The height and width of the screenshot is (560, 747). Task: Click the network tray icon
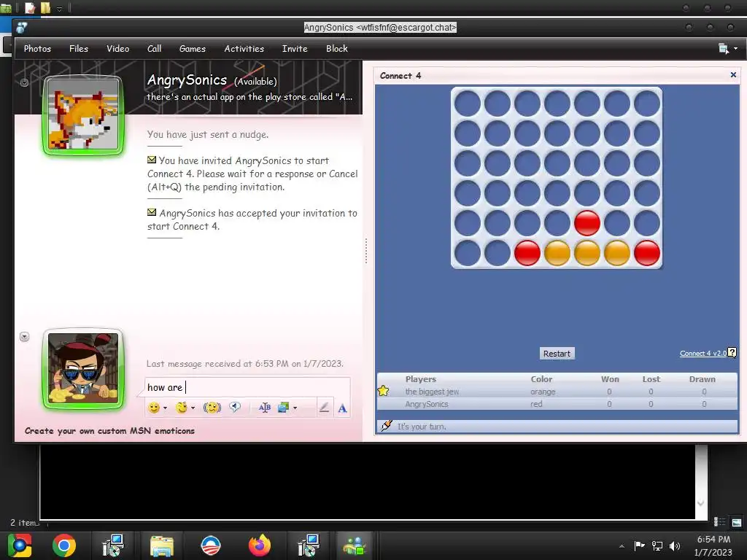[x=657, y=545]
